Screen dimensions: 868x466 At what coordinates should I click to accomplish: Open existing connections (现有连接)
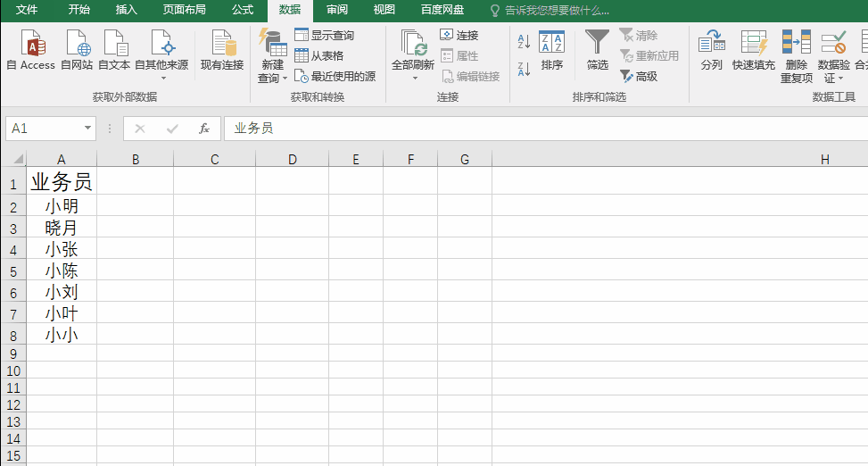(x=222, y=50)
